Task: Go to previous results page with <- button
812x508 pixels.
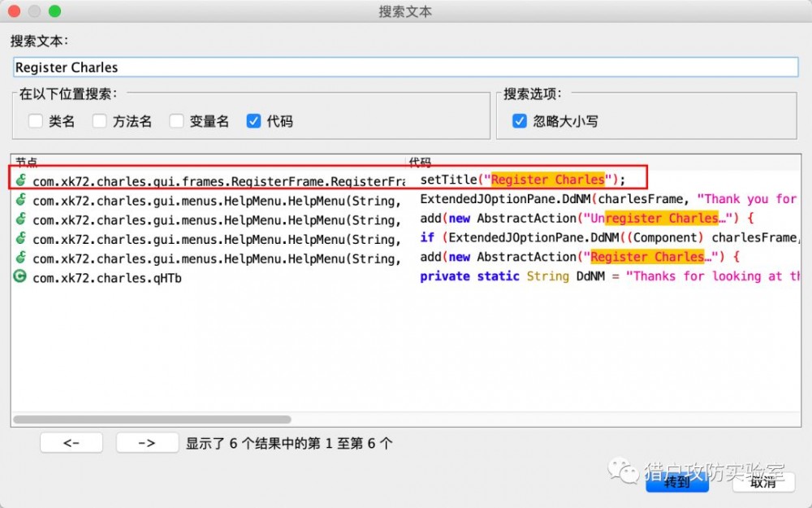Action: coord(71,443)
